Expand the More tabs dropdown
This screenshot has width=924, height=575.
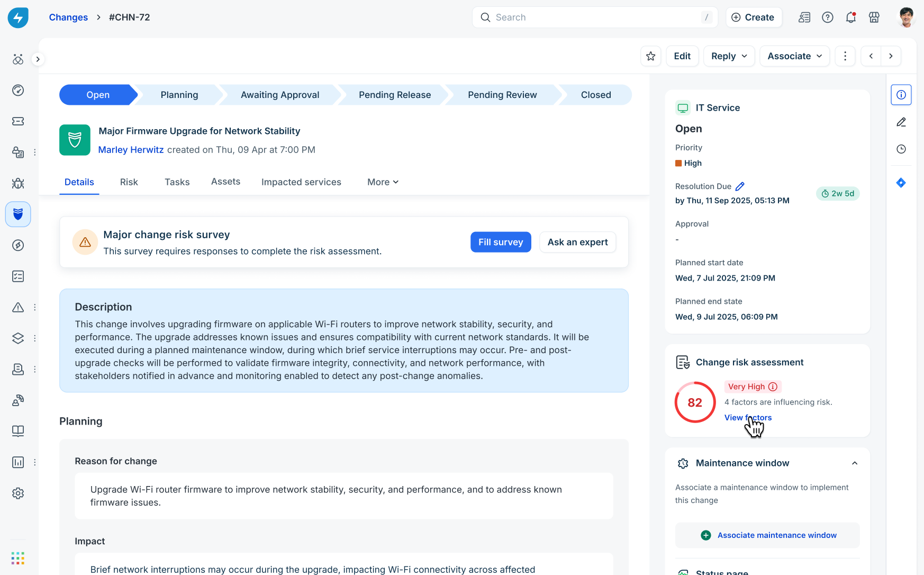383,182
